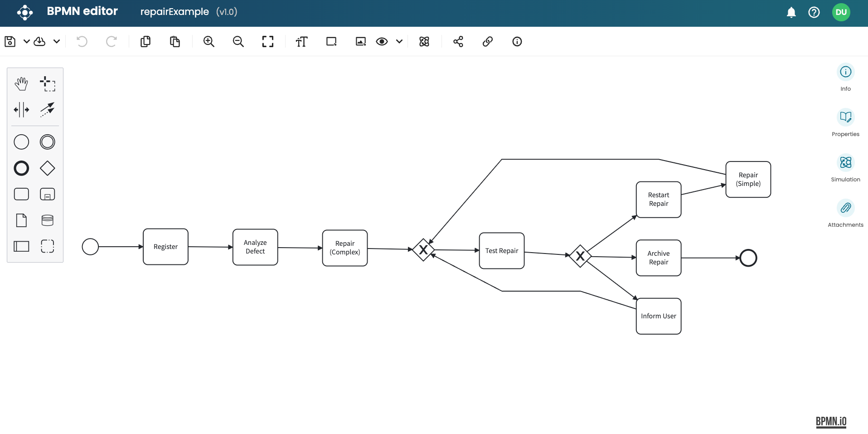Expand the export dropdown arrow
The height and width of the screenshot is (434, 868).
[x=57, y=42]
